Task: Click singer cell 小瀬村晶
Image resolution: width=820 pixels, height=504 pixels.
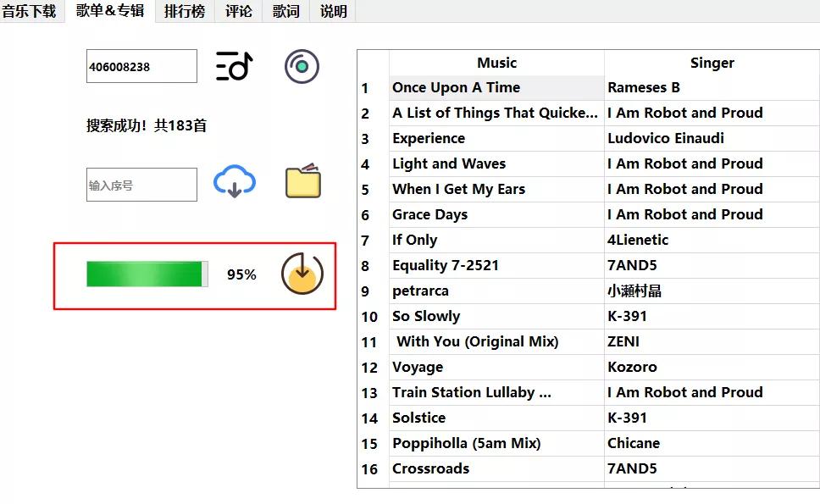Action: 712,291
